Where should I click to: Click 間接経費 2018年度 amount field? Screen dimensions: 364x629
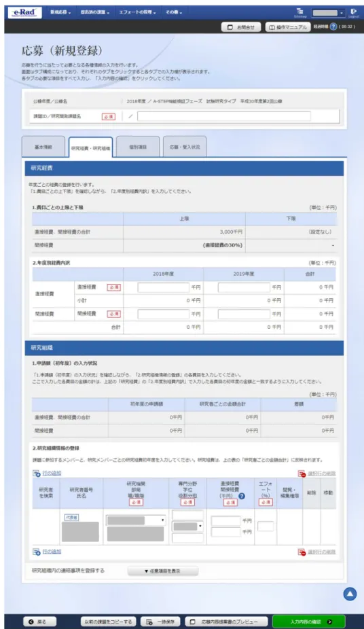pos(163,314)
